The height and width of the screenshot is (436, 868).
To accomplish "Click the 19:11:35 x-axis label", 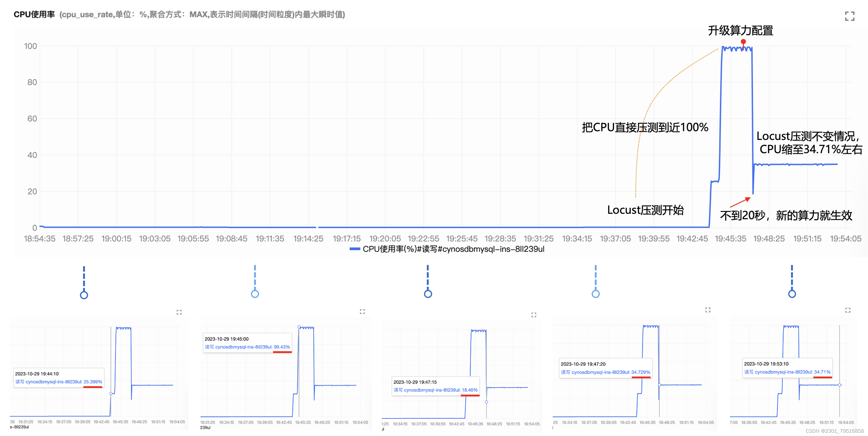I will [270, 239].
